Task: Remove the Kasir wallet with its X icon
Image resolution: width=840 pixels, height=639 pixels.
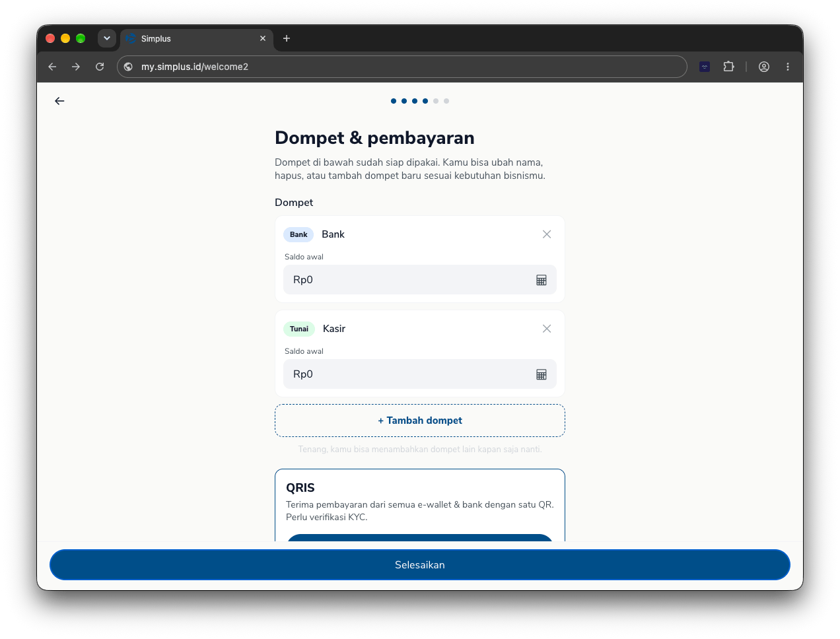Action: (547, 329)
